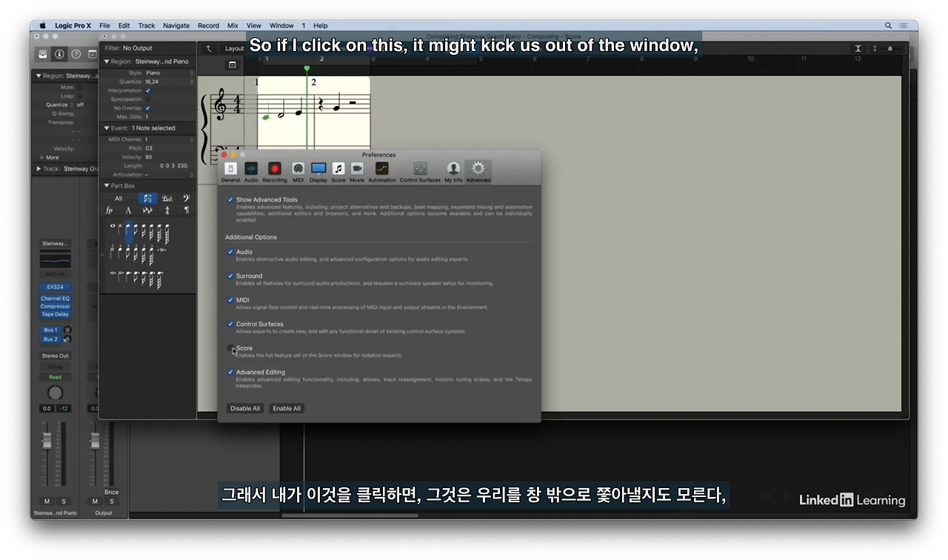Click the Output channel volume fader
The width and height of the screenshot is (948, 560).
(x=95, y=441)
